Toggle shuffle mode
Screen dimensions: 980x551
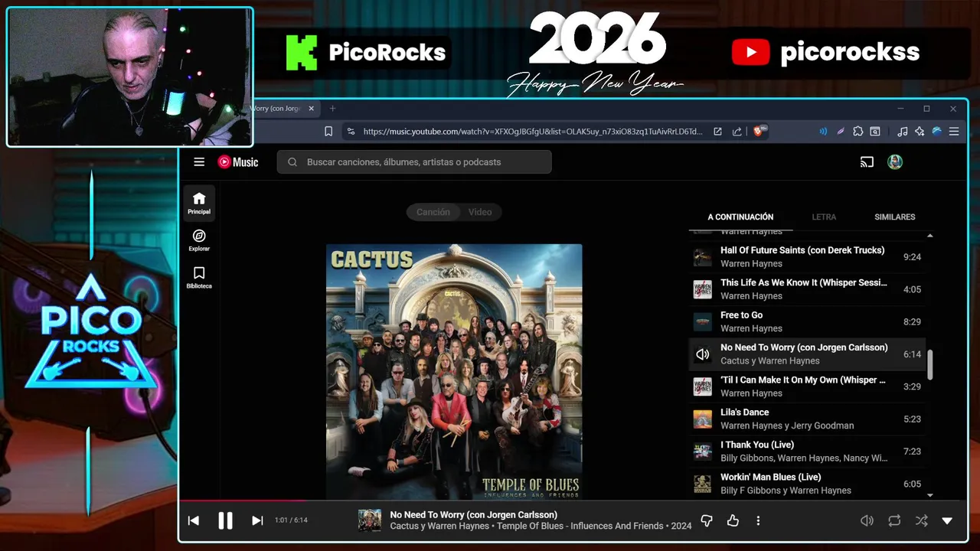click(x=921, y=520)
